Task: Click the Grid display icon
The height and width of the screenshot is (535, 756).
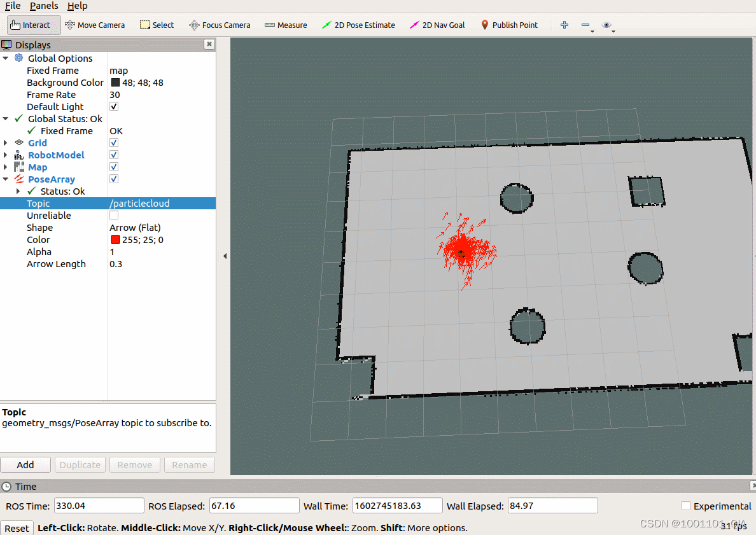Action: (19, 142)
